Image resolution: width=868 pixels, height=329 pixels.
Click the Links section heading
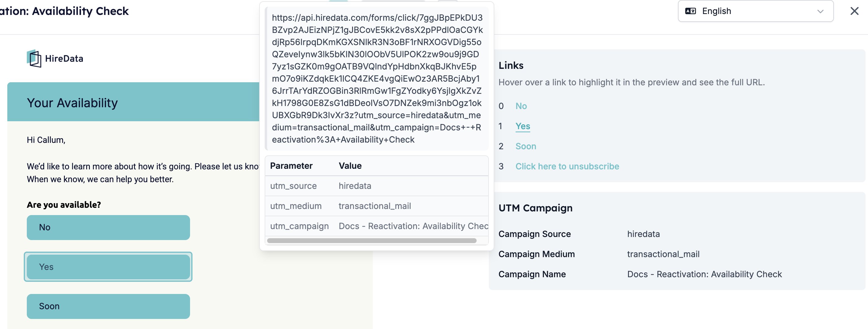[511, 65]
